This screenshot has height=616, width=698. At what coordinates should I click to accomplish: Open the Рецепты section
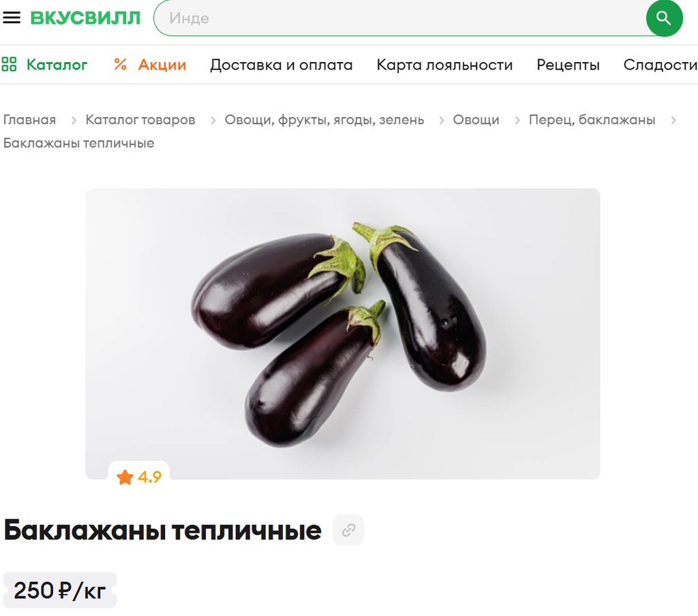click(x=568, y=65)
